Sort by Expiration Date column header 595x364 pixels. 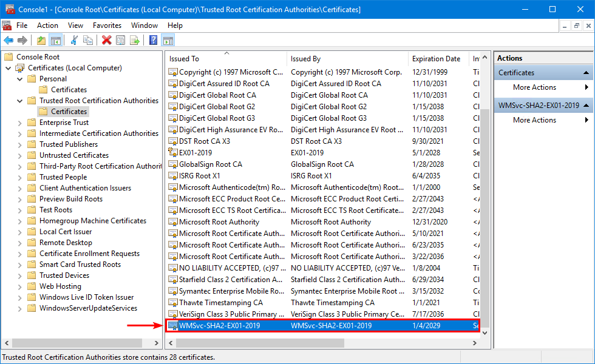tap(436, 59)
